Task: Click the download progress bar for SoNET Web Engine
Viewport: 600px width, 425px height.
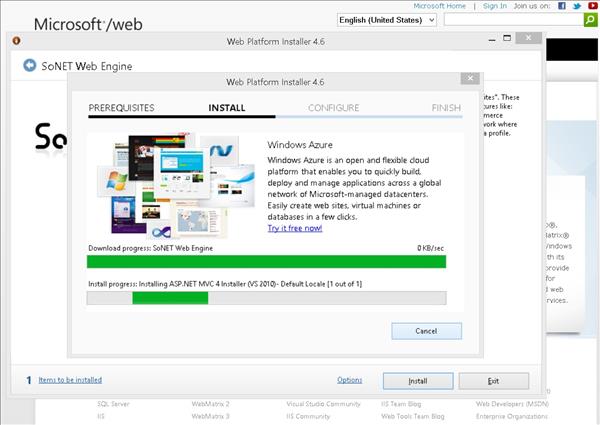Action: [x=266, y=262]
